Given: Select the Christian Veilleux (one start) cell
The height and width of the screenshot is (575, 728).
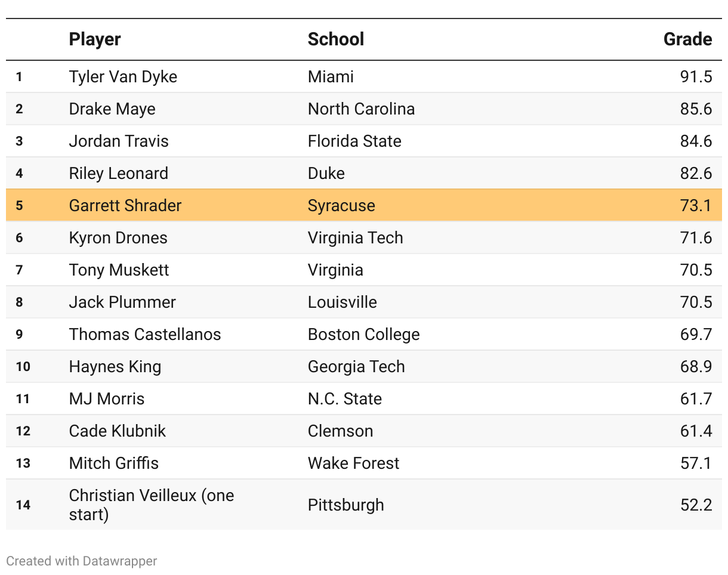Looking at the screenshot, I should click(x=152, y=505).
